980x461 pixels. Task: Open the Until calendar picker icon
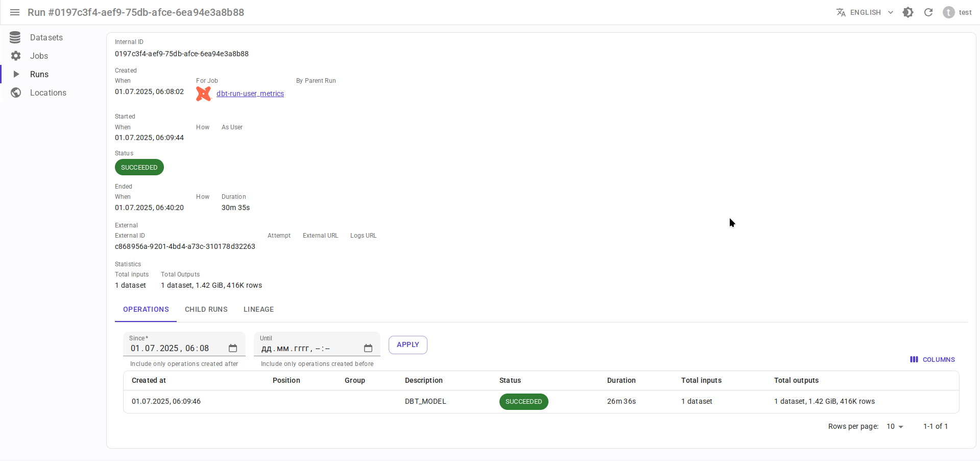tap(368, 348)
